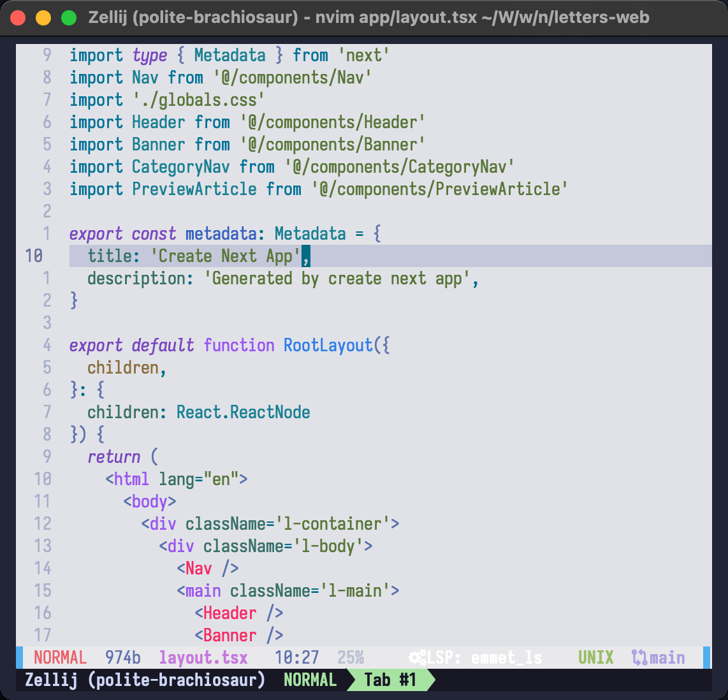Click current line number 10 in the gutter
728x700 pixels.
(x=34, y=256)
